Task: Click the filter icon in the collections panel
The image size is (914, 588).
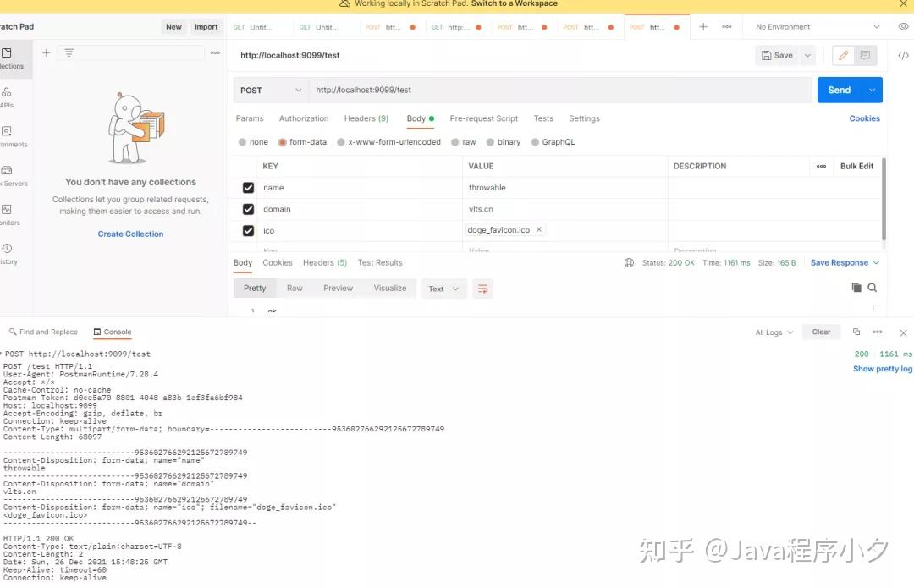Action: click(69, 53)
